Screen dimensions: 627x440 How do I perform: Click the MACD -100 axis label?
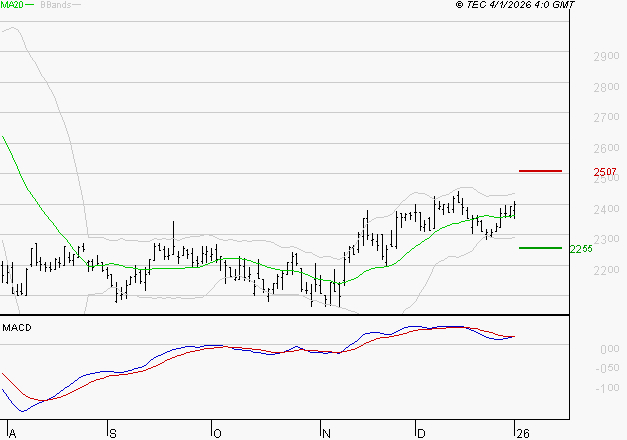[607, 388]
